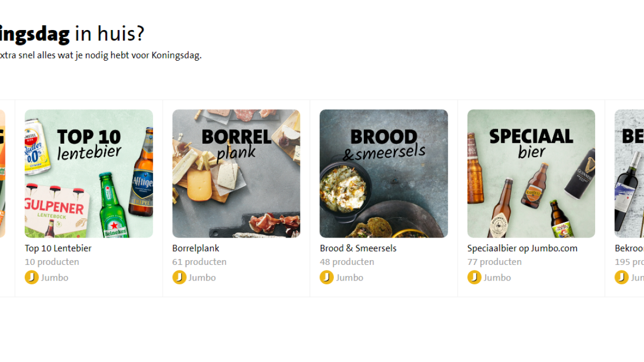Image resolution: width=644 pixels, height=362 pixels.
Task: Click the Jumbo logo under Brood & Smeersels
Action: click(x=327, y=277)
